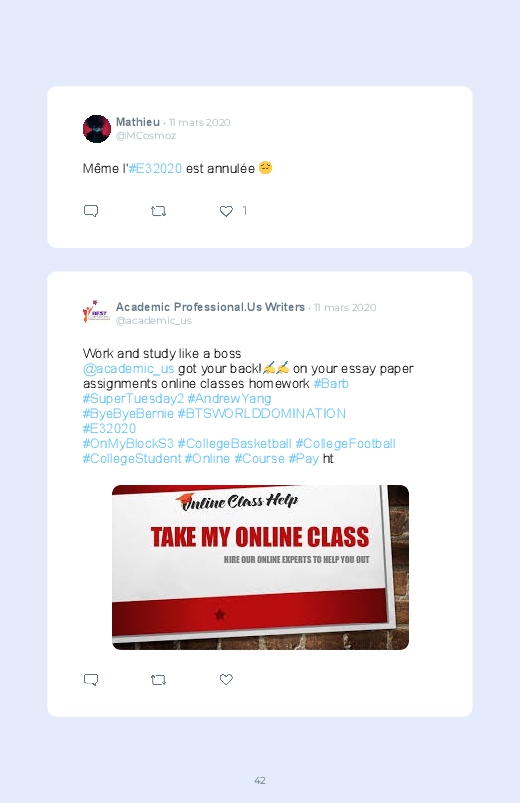Reply to Academic Professional.Us Writers tweet
520x803 pixels.
click(x=91, y=680)
